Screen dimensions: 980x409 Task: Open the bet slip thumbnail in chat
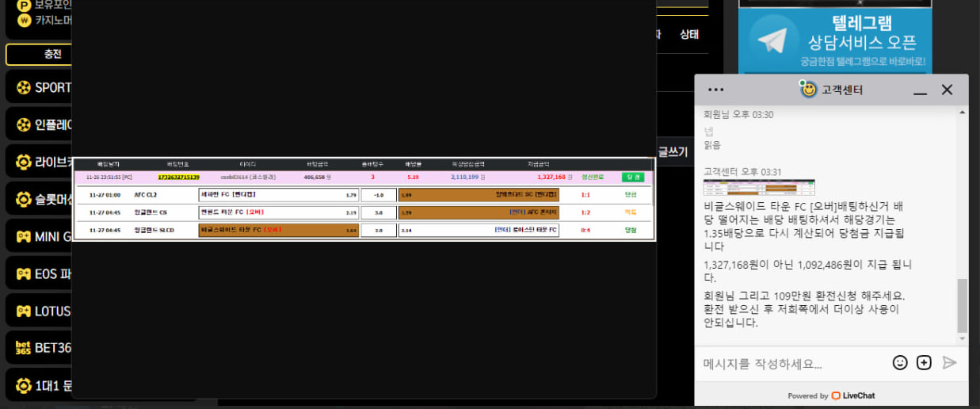pyautogui.click(x=758, y=187)
